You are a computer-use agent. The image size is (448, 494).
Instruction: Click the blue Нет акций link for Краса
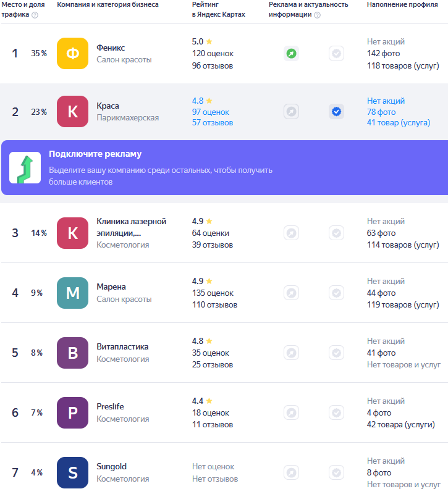pos(386,101)
